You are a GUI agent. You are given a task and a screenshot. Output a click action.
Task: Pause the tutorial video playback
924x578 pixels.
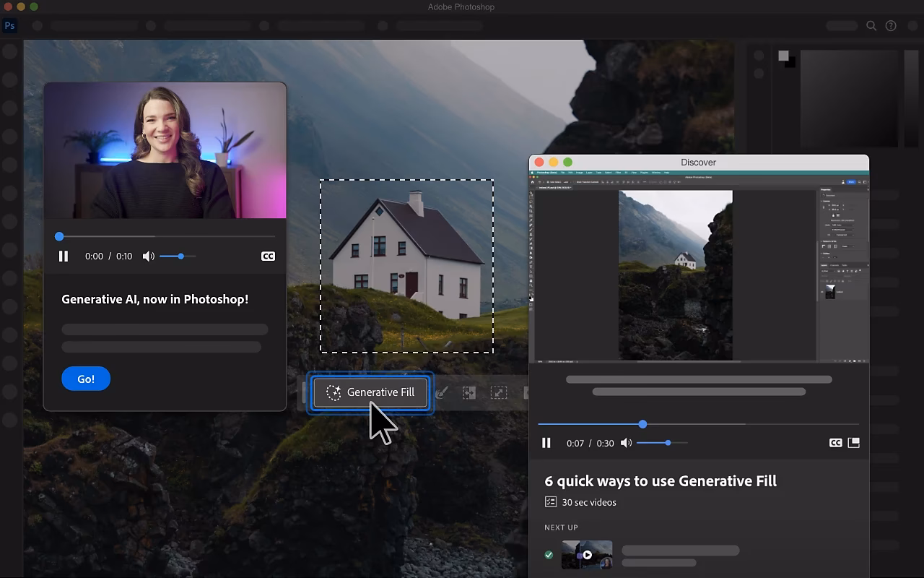[x=64, y=256]
